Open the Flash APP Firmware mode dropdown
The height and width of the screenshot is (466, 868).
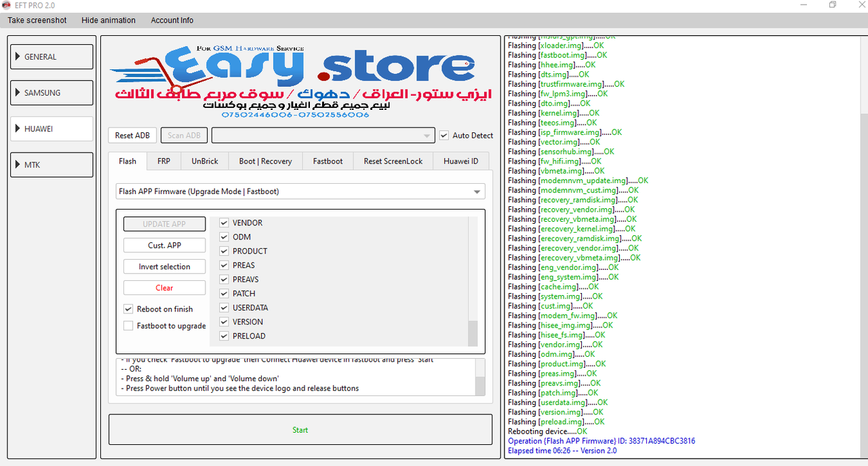[300, 191]
